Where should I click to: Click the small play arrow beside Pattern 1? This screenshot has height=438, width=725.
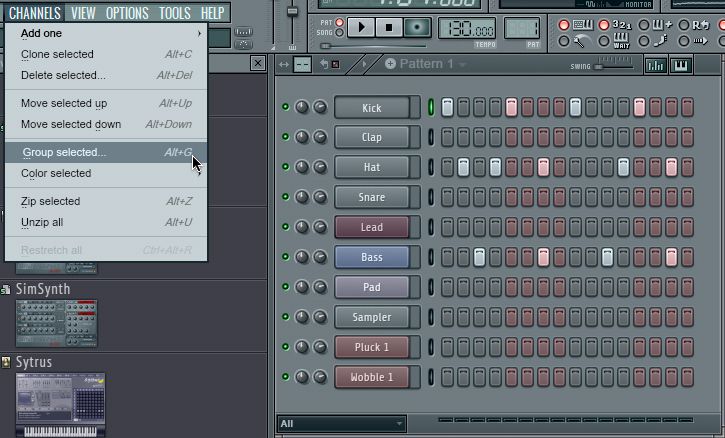coord(364,64)
